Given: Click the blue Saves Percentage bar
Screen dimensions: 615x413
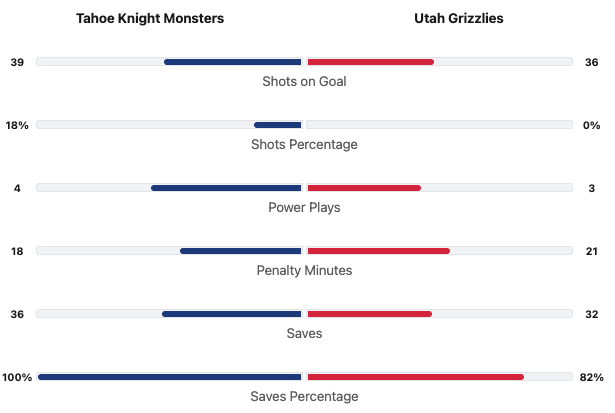Looking at the screenshot, I should pyautogui.click(x=170, y=377).
